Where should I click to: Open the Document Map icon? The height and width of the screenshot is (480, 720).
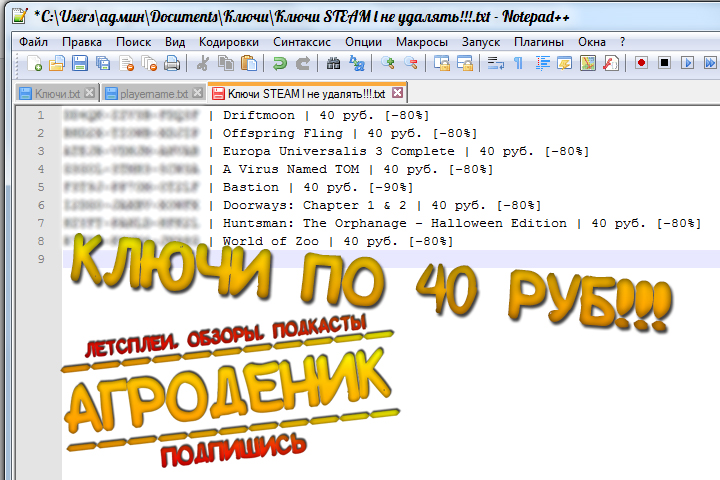(x=588, y=63)
